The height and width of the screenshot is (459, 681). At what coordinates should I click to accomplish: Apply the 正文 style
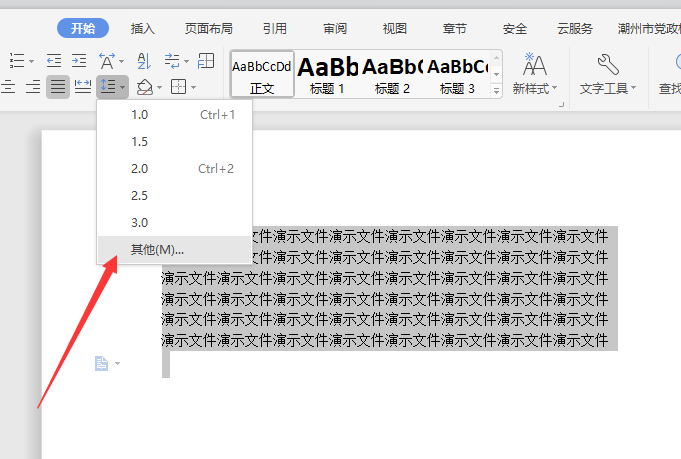[x=262, y=74]
